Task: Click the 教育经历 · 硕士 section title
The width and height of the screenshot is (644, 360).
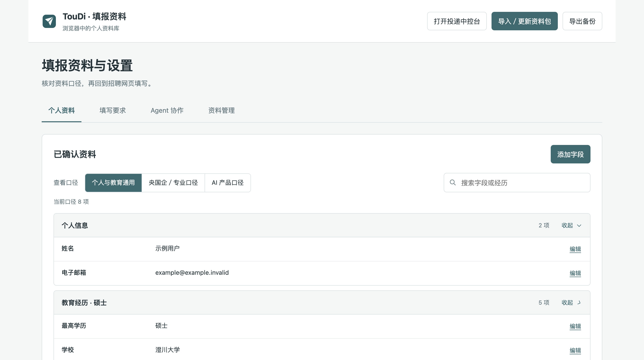Action: point(84,303)
